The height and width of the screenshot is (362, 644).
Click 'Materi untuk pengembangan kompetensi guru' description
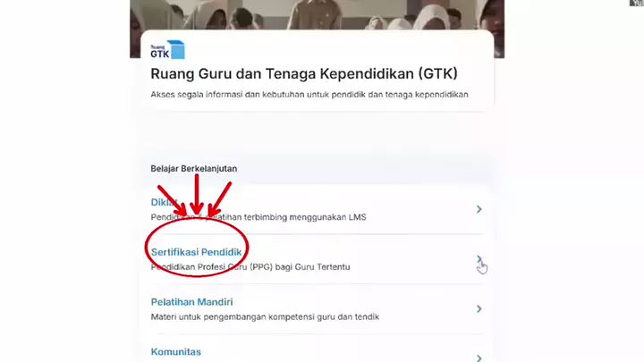265,316
